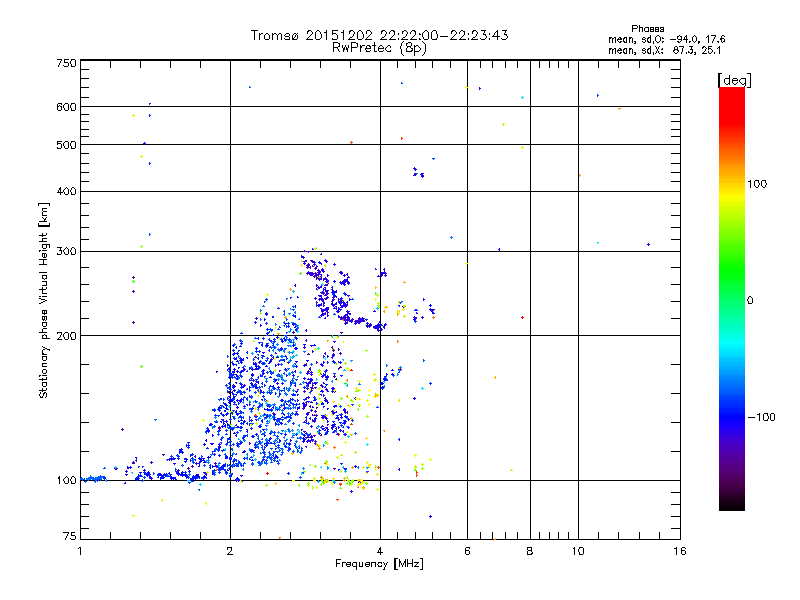
Task: Click the y-axis tick label '300'
Action: (66, 252)
